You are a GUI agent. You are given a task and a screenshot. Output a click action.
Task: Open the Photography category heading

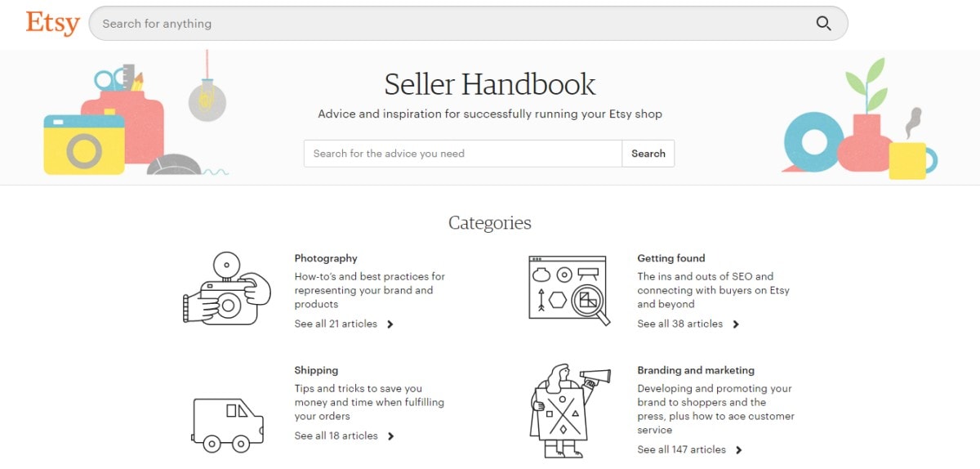click(x=326, y=258)
